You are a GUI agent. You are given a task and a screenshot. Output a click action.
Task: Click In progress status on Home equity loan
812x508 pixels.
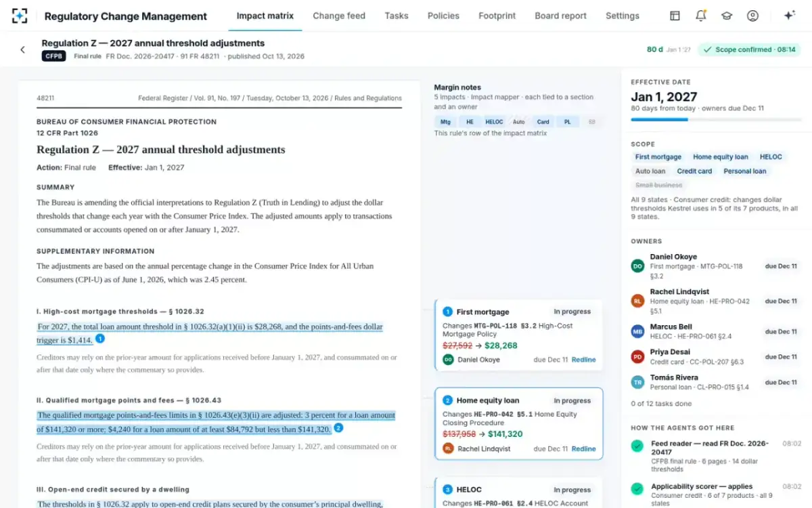[x=572, y=400]
